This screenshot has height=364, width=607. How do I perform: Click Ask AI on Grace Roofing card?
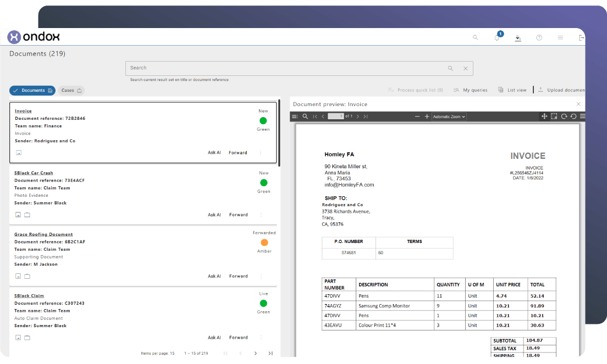[214, 276]
